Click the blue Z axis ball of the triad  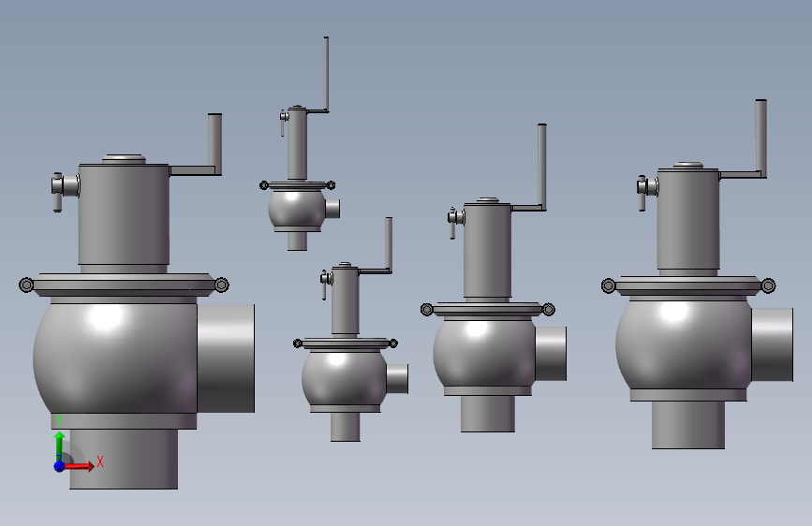pos(60,466)
